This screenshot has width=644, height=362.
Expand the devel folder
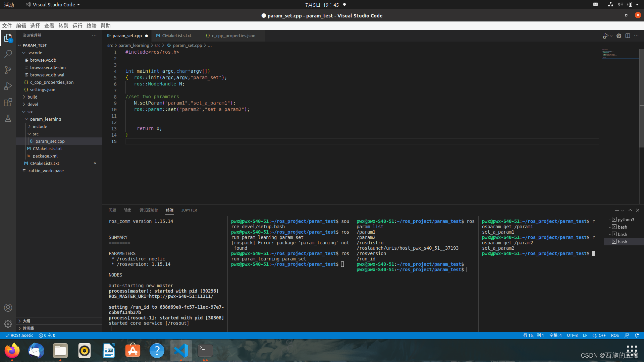[59, 104]
